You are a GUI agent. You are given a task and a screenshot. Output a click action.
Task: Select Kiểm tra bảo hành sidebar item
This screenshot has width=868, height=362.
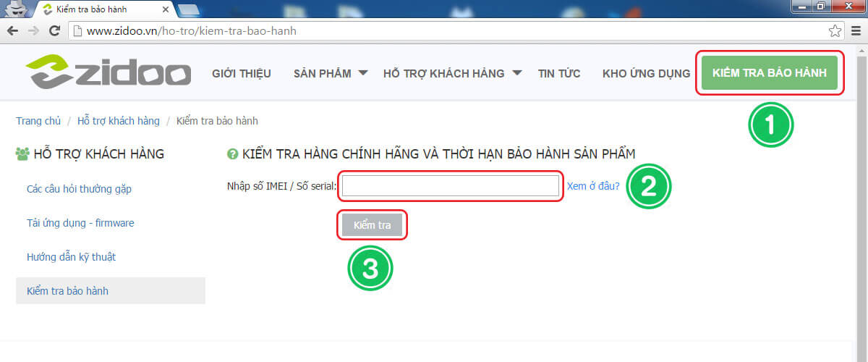point(111,290)
